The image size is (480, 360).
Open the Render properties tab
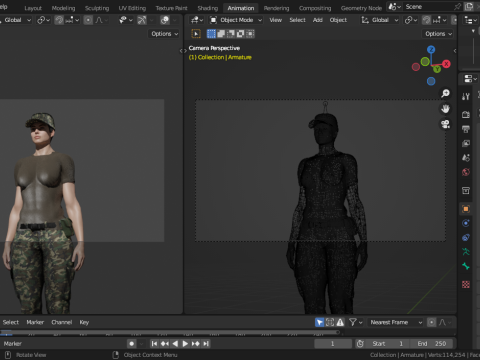pos(466,115)
